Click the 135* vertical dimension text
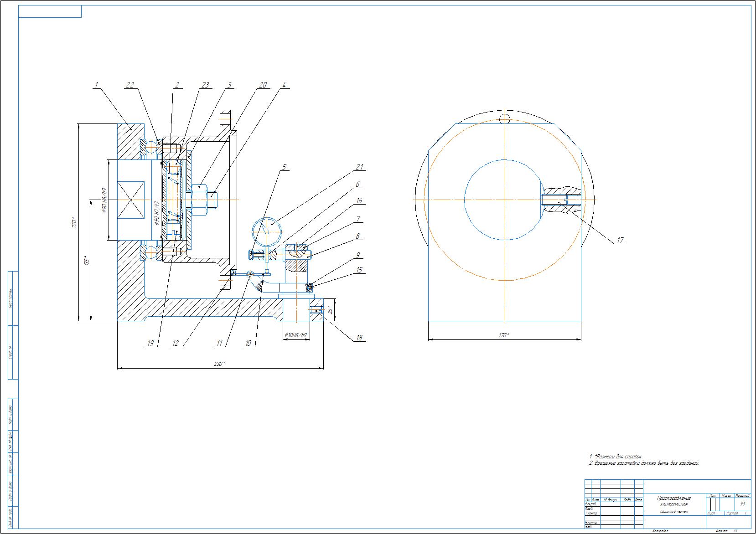756x534 pixels. pyautogui.click(x=88, y=261)
